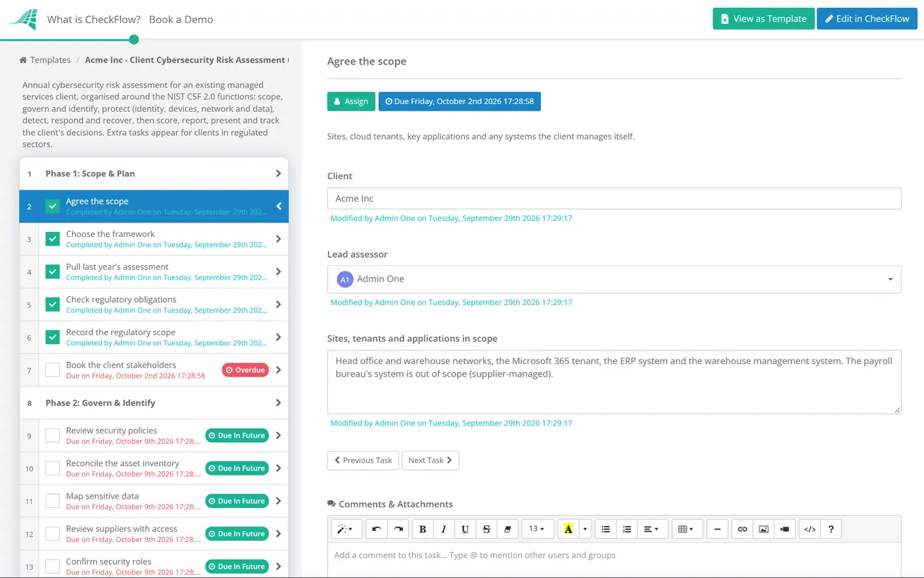Viewport: 924px width, 578px height.
Task: Open What is CheckFlow? nav item
Action: click(94, 20)
